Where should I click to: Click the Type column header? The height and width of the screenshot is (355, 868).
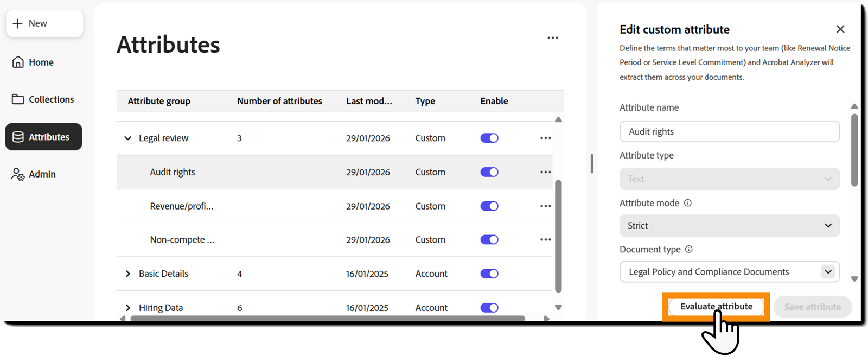pos(425,101)
